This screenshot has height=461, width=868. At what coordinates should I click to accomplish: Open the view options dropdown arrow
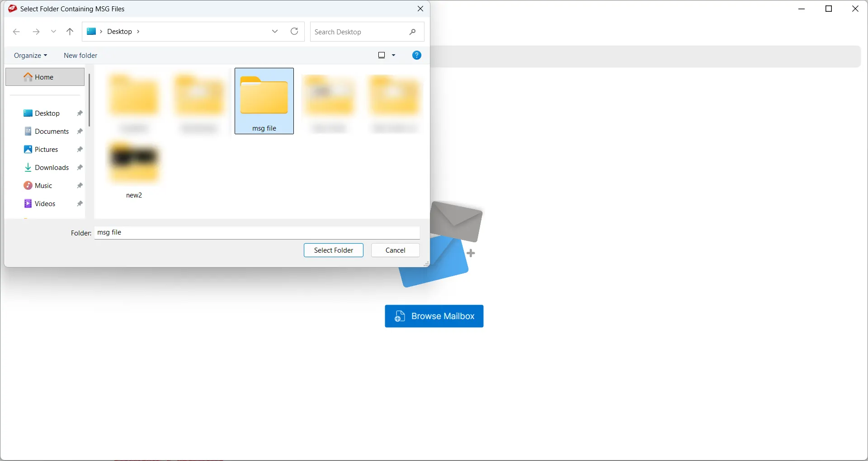tap(394, 55)
